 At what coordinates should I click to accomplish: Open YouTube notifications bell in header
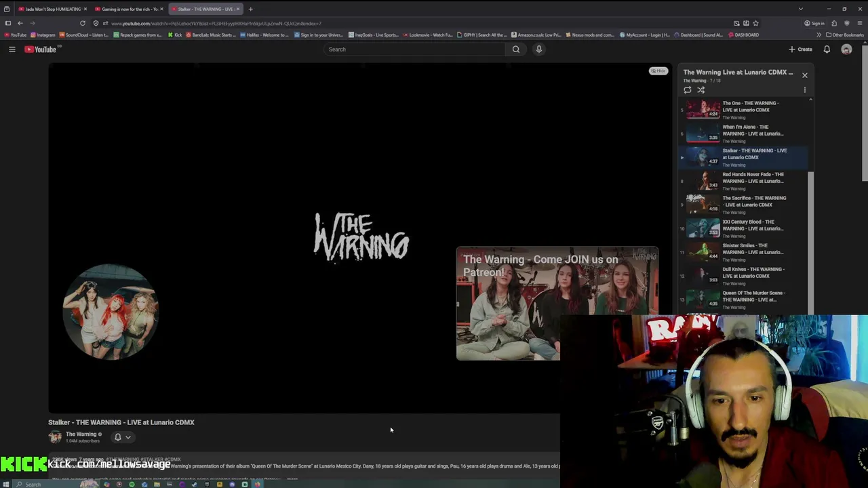pyautogui.click(x=827, y=49)
